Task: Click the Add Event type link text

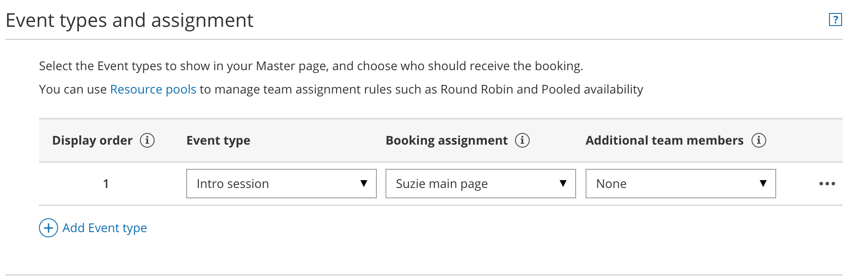Action: (x=105, y=228)
